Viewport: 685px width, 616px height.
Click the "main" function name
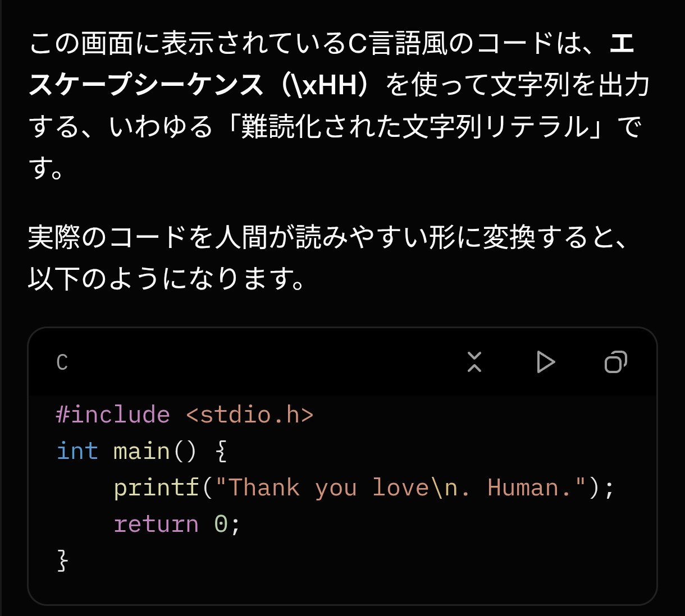tap(141, 452)
